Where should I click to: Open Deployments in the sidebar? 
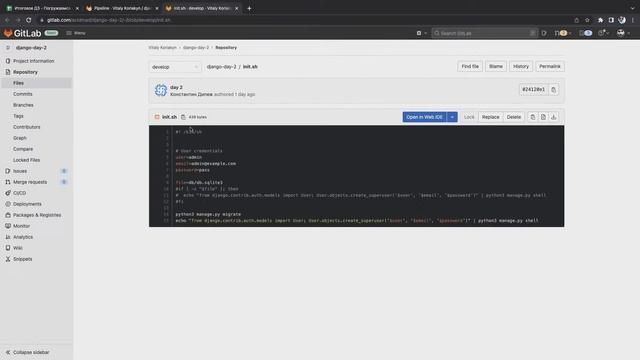27,204
